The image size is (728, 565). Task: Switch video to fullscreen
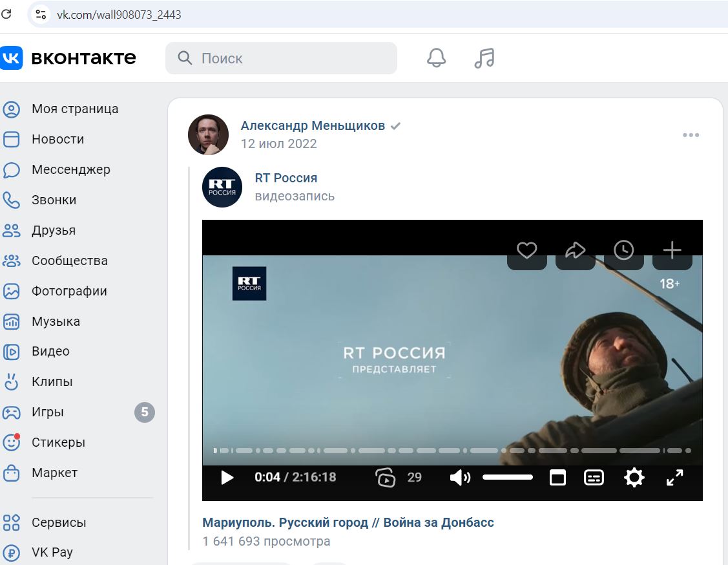[674, 477]
